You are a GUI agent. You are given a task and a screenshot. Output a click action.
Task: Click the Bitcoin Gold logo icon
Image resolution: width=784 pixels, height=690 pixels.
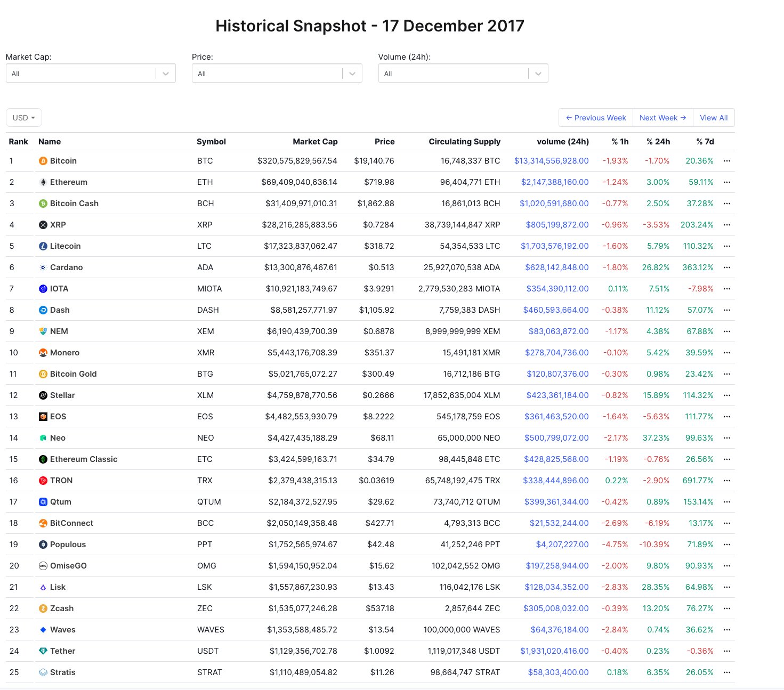[x=43, y=374]
